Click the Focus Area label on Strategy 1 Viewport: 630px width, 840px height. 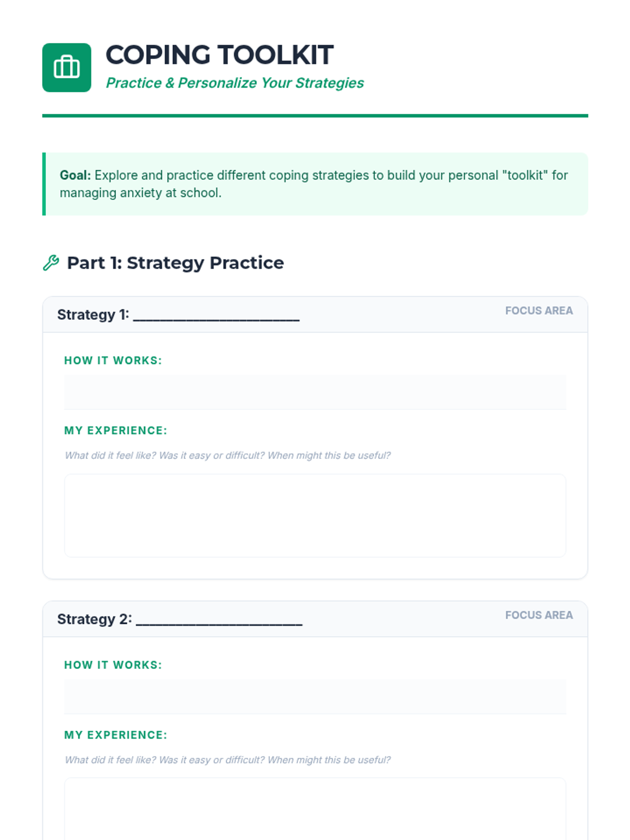point(539,311)
